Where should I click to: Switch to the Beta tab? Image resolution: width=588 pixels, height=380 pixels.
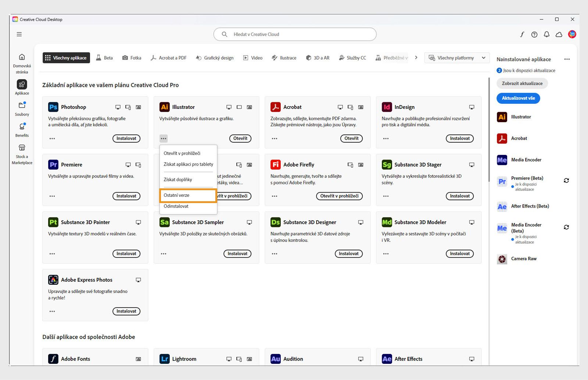(104, 58)
